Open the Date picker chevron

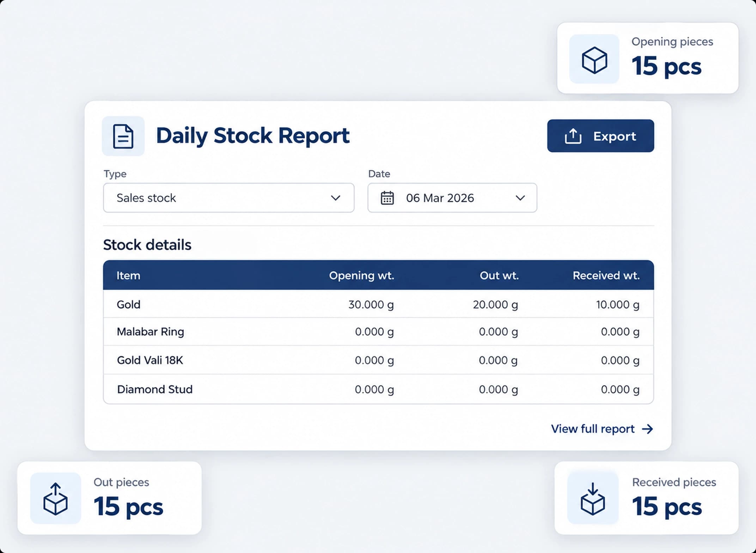[x=520, y=198]
